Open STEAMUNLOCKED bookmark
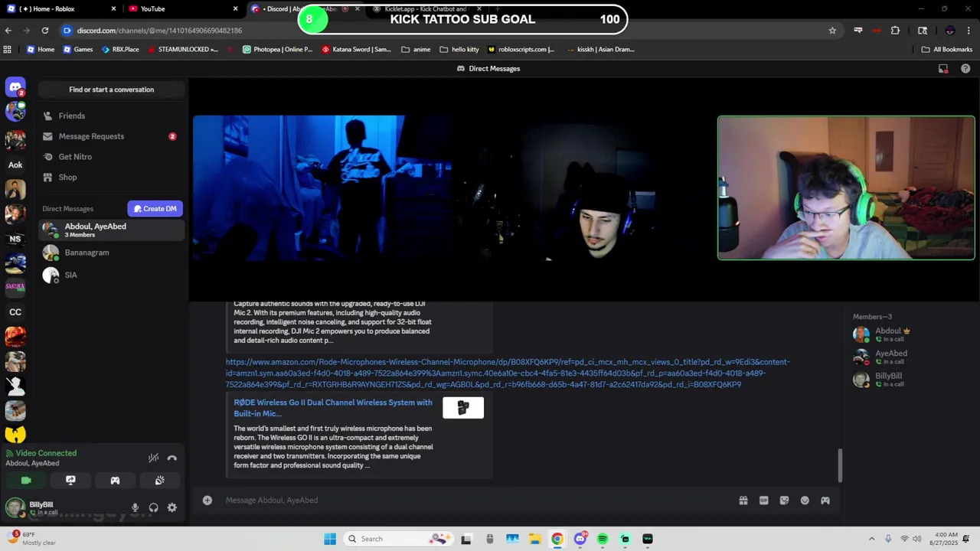This screenshot has width=980, height=551. click(182, 50)
